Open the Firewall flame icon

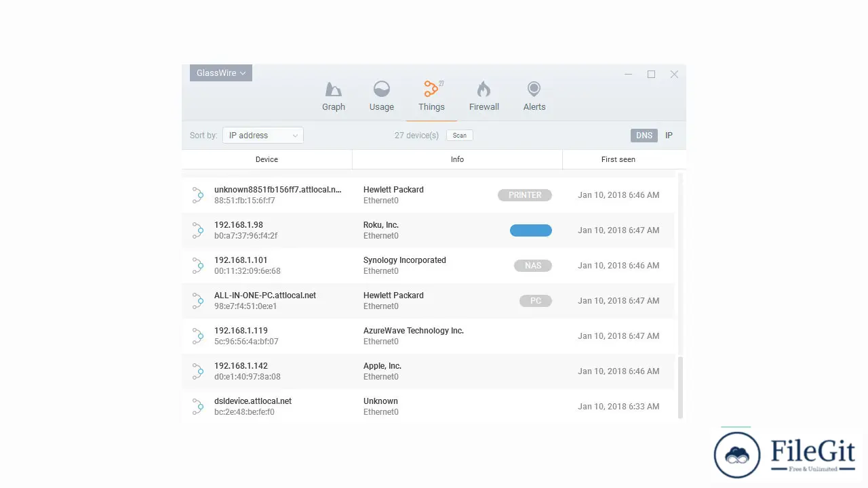click(484, 89)
